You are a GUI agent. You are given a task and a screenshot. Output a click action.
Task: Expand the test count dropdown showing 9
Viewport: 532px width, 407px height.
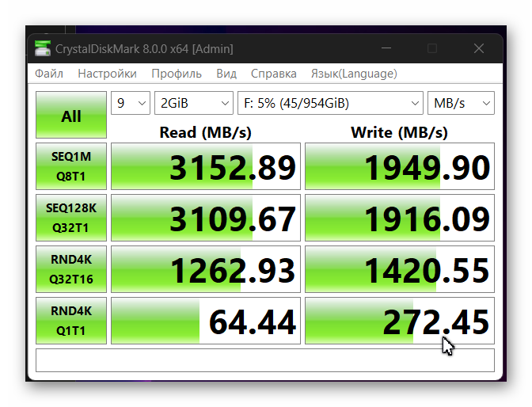[x=131, y=103]
